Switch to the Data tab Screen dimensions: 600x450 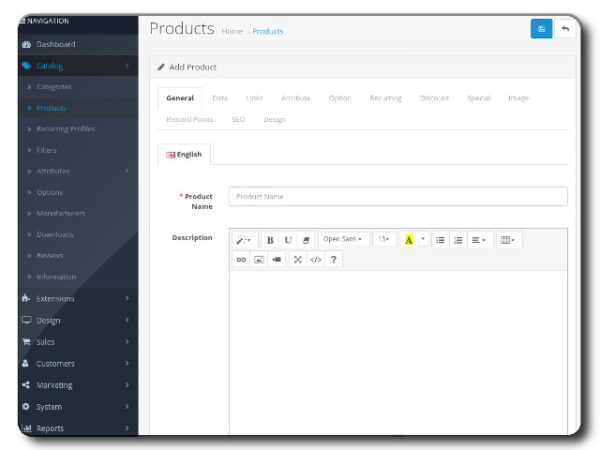(220, 98)
